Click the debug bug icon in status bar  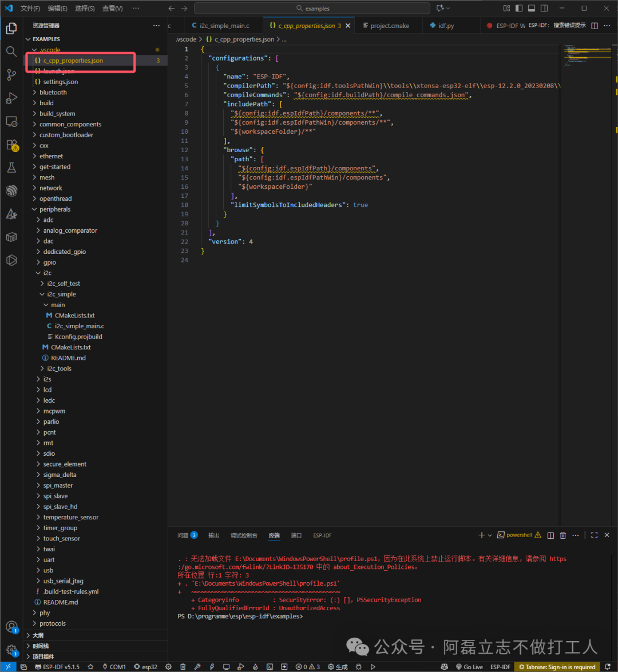coord(359,667)
